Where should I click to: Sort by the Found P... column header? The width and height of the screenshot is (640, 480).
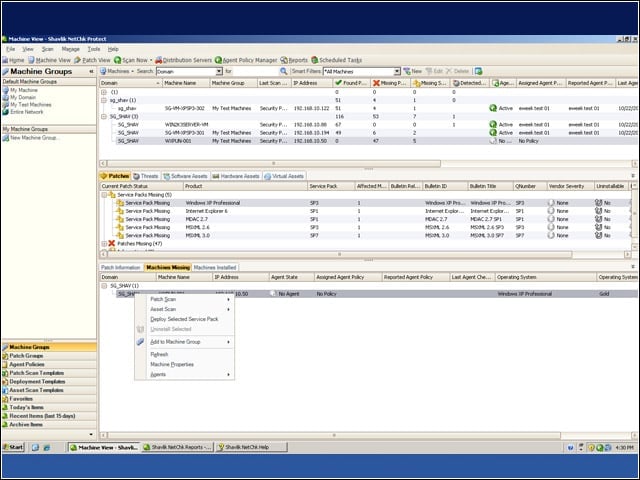pos(351,83)
